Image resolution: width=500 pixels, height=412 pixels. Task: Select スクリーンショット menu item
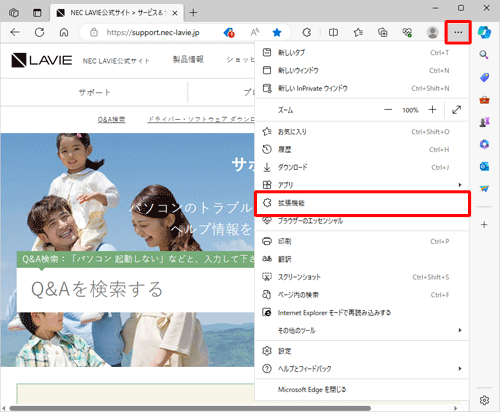[362, 277]
